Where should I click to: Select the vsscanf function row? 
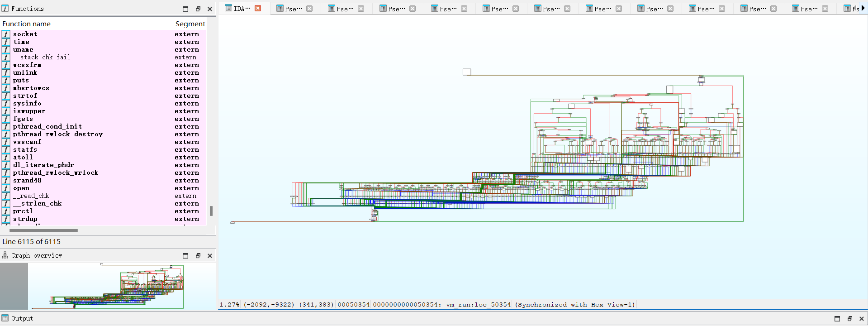[x=104, y=142]
